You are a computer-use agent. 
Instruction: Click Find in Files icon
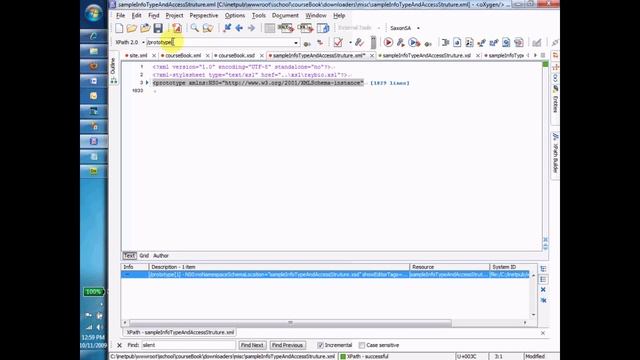click(208, 28)
